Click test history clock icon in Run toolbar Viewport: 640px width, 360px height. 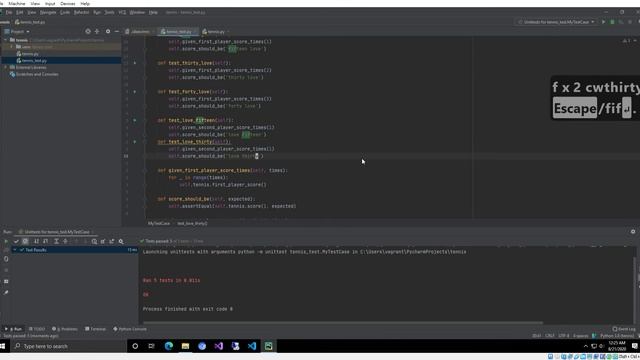click(x=94, y=241)
